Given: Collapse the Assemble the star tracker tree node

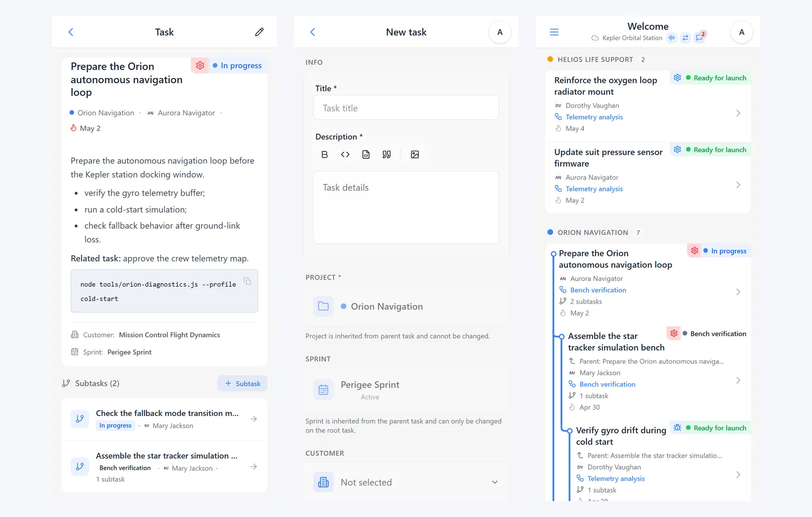Looking at the screenshot, I should point(561,336).
